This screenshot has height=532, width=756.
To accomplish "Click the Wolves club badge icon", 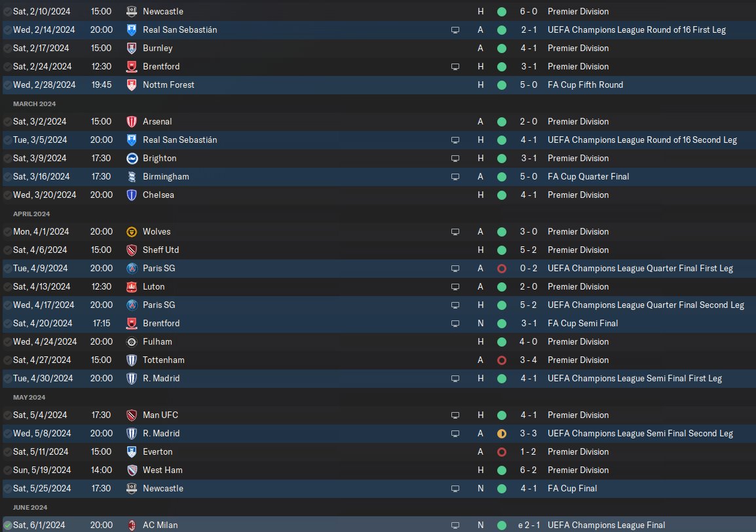I will (131, 231).
